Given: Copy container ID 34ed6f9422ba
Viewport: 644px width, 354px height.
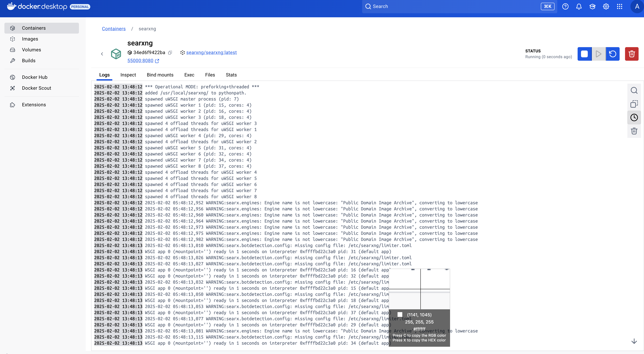Looking at the screenshot, I should point(170,53).
